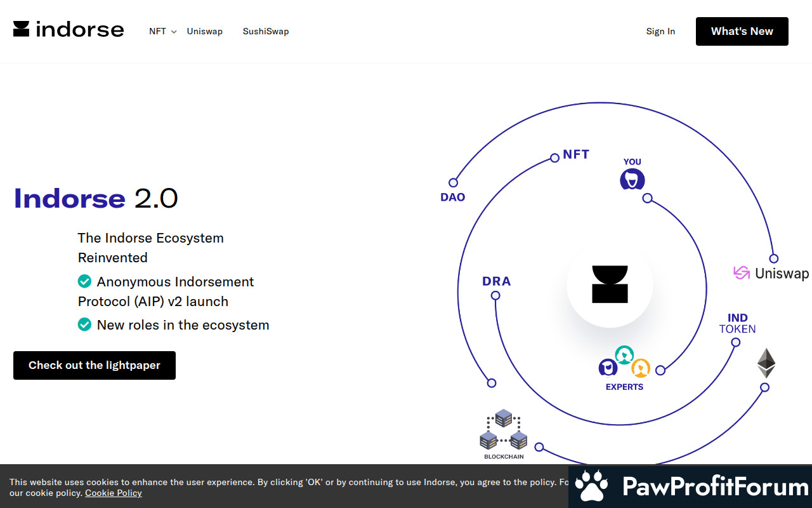Viewport: 812px width, 508px height.
Task: Click the Sign In link
Action: (x=660, y=31)
